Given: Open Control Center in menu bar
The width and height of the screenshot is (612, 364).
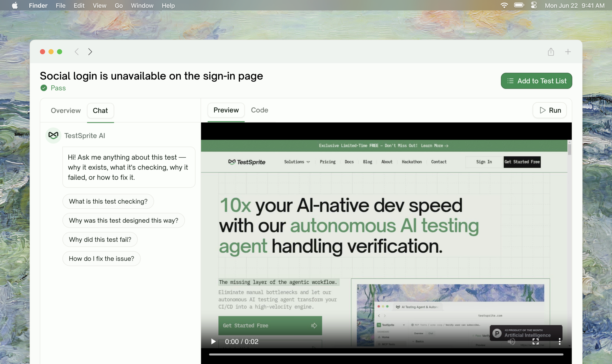Looking at the screenshot, I should pos(534,5).
